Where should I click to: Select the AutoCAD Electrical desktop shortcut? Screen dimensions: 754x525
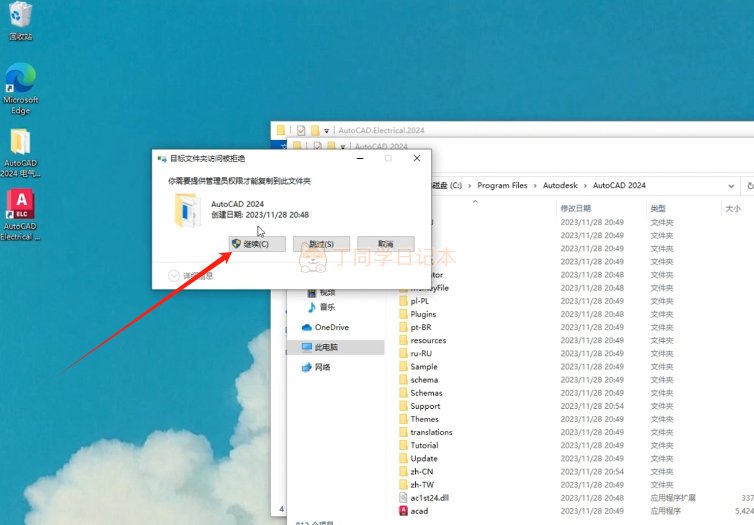(x=20, y=215)
